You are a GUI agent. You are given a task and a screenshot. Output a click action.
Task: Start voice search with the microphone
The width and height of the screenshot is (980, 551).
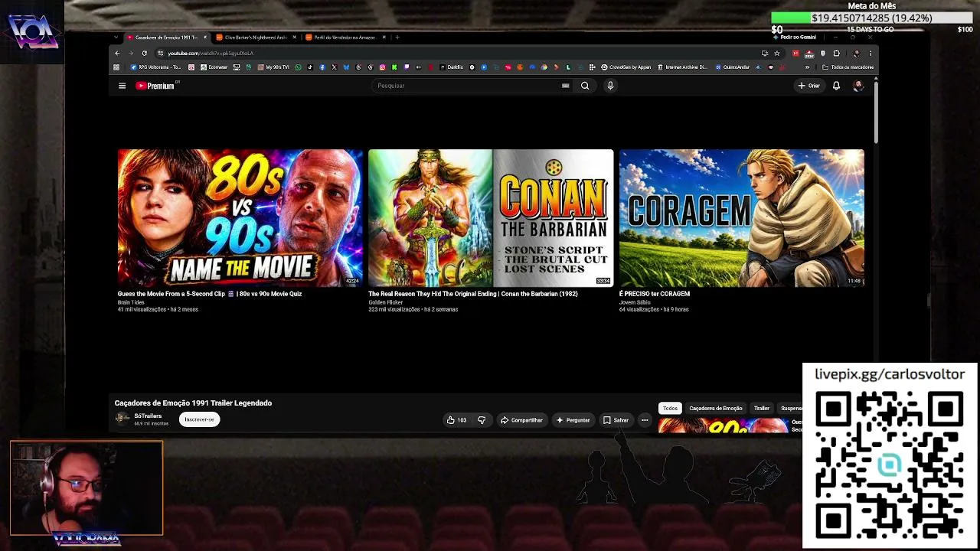click(610, 86)
